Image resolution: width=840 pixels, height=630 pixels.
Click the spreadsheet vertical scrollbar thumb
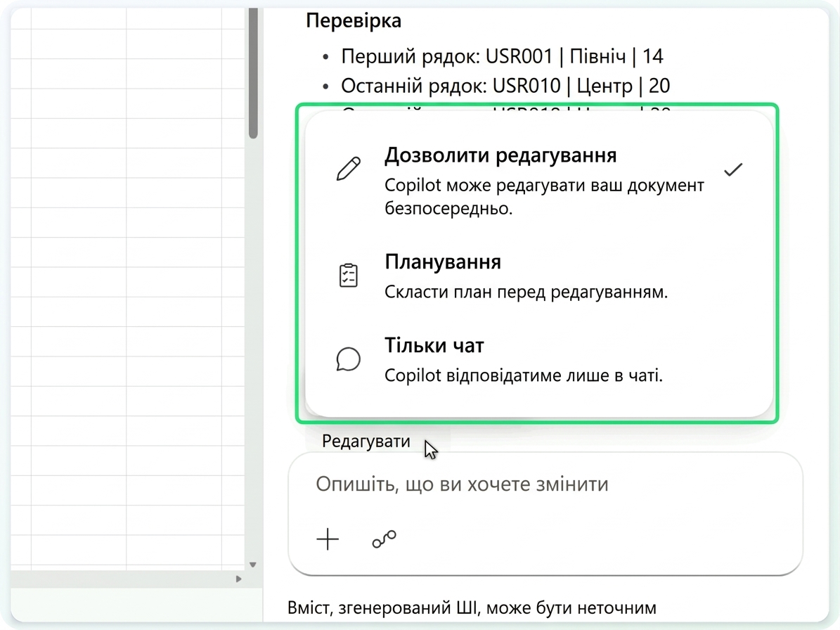tap(253, 73)
